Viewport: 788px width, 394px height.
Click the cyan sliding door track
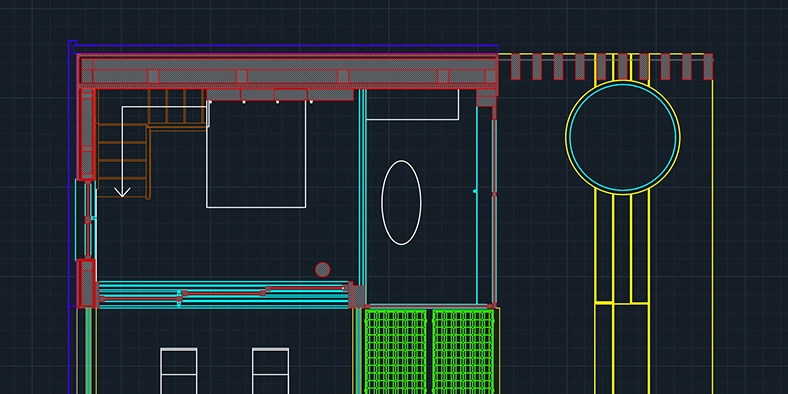224,295
